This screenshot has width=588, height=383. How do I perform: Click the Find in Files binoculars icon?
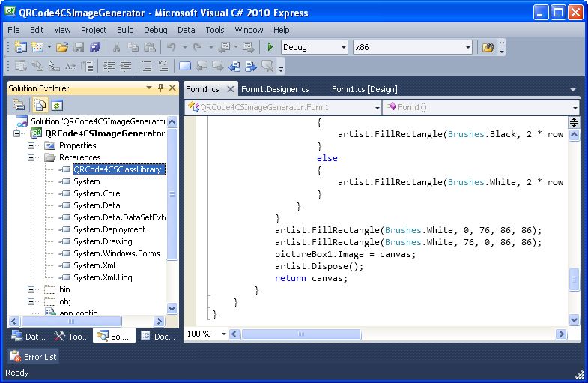pyautogui.click(x=488, y=47)
